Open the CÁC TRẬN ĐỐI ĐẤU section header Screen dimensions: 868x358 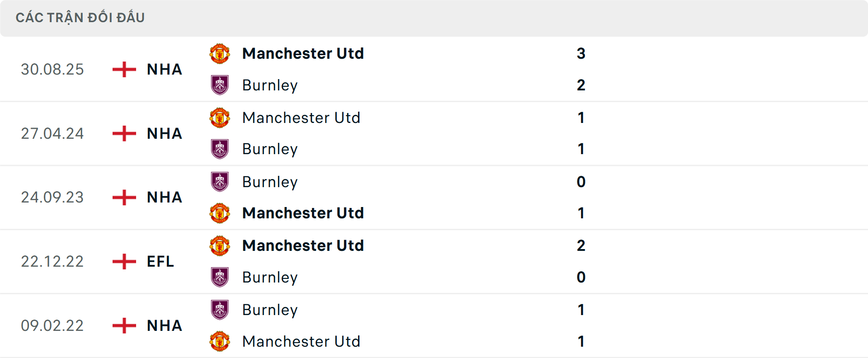[x=81, y=18]
